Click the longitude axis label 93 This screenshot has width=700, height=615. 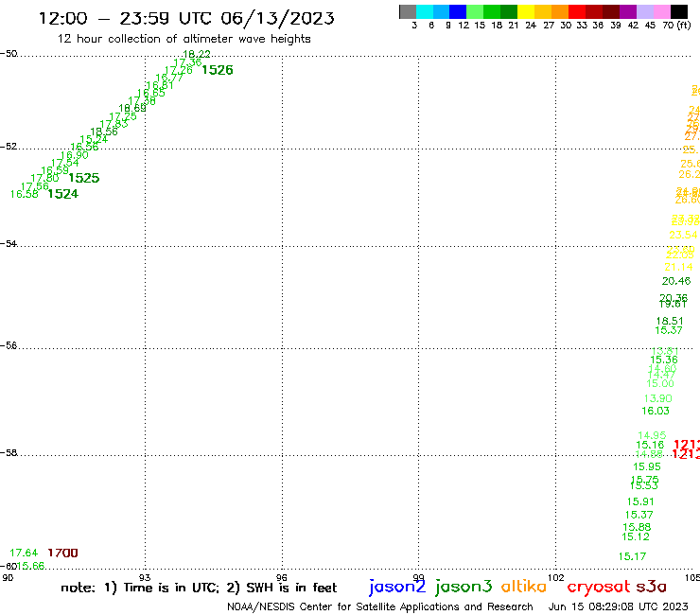(x=145, y=578)
